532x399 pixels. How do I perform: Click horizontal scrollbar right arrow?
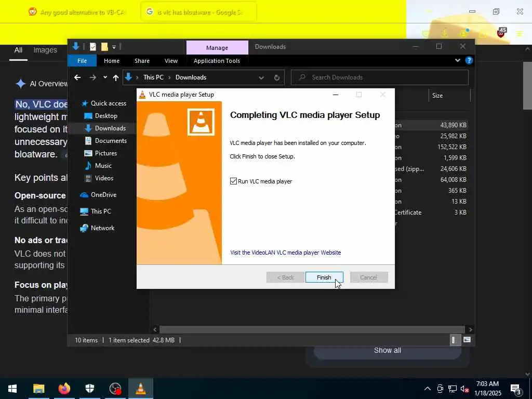point(470,329)
